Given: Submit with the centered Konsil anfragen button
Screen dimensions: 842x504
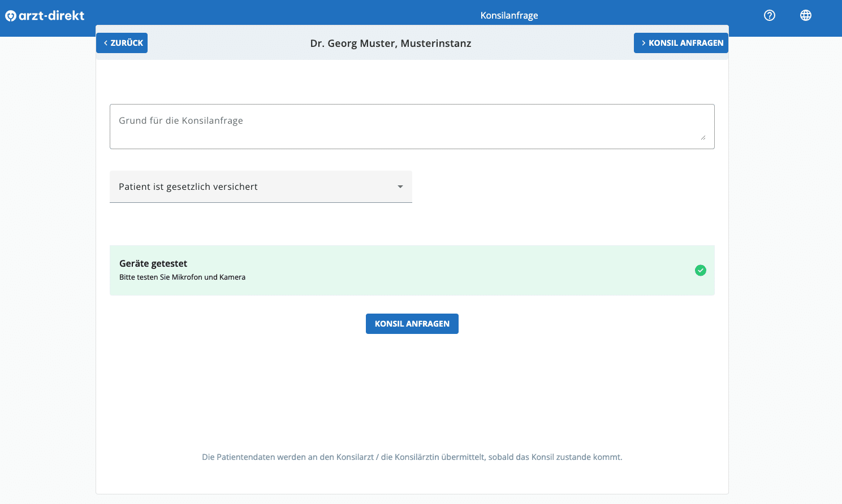Looking at the screenshot, I should click(x=412, y=324).
